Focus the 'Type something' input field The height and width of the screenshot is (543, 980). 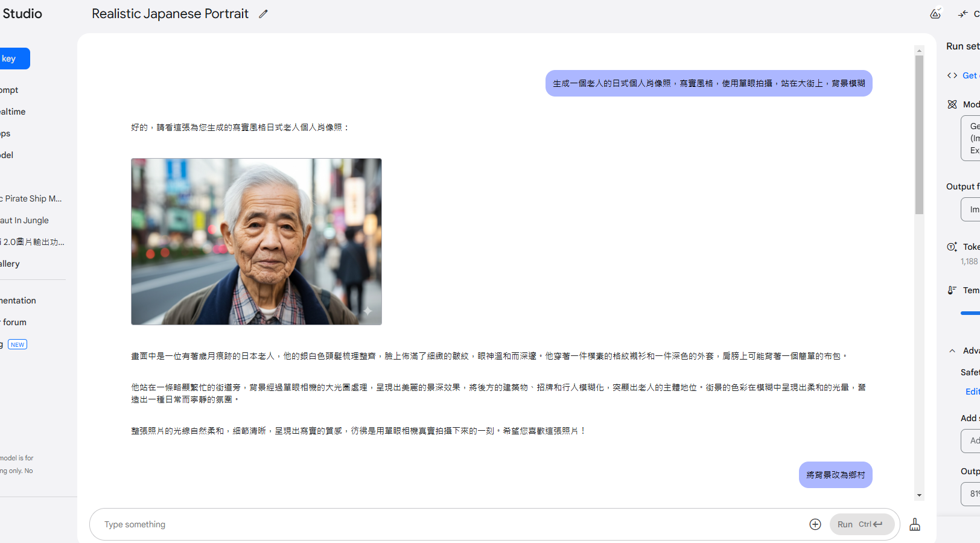[453, 524]
